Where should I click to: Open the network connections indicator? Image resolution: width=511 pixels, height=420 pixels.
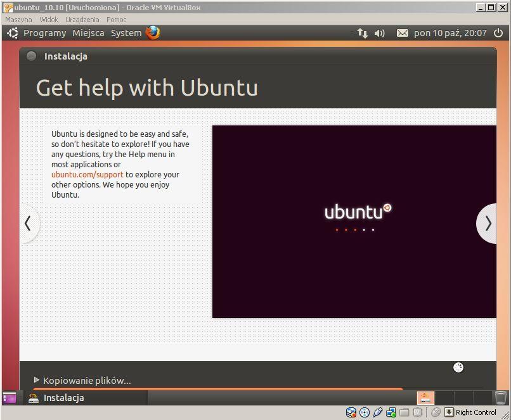tap(363, 33)
